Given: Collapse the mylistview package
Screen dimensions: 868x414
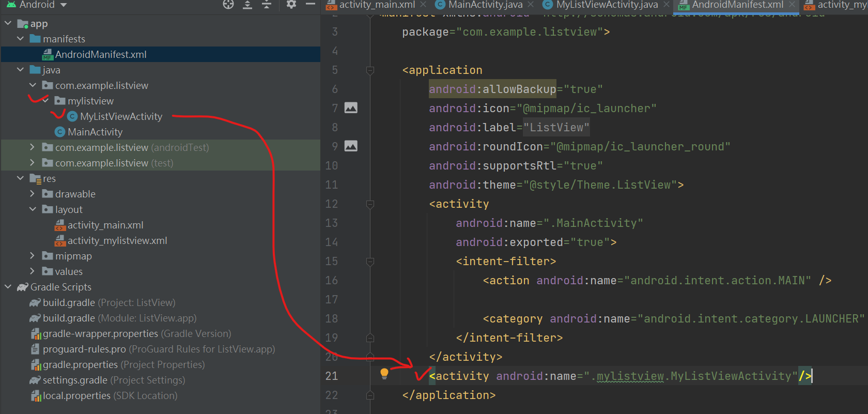Looking at the screenshot, I should click(45, 101).
